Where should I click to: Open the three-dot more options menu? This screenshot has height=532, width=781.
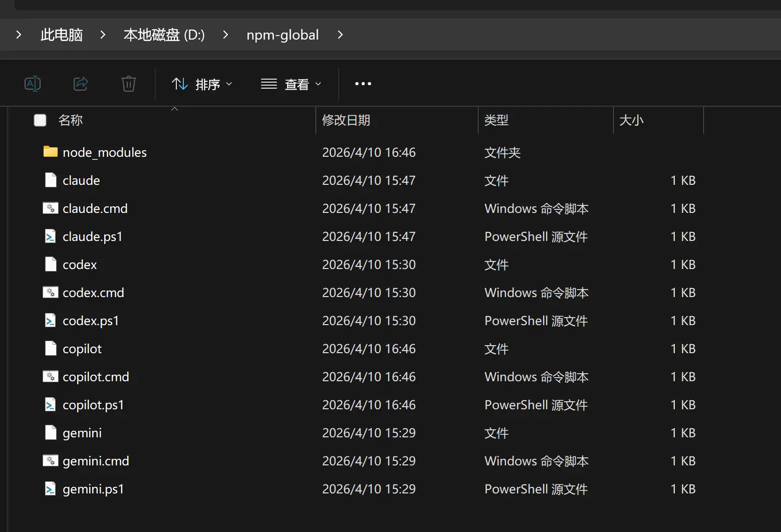pos(363,84)
